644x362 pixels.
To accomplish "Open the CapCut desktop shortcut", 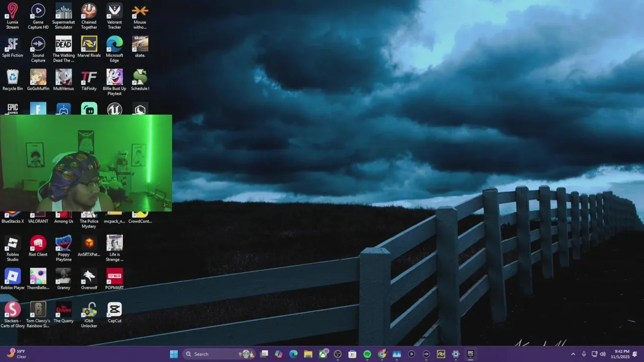I will [x=114, y=312].
